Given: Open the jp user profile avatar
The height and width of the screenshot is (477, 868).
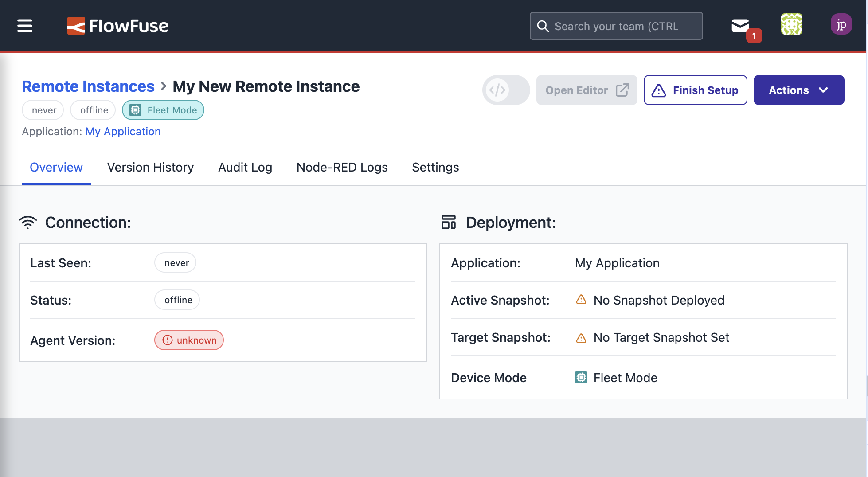Looking at the screenshot, I should 841,24.
